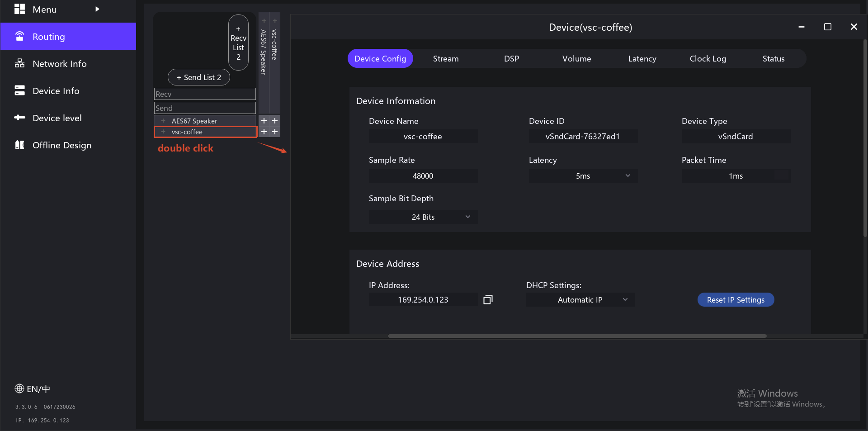The height and width of the screenshot is (431, 868).
Task: Click the Packet Time 1ms field
Action: 736,175
